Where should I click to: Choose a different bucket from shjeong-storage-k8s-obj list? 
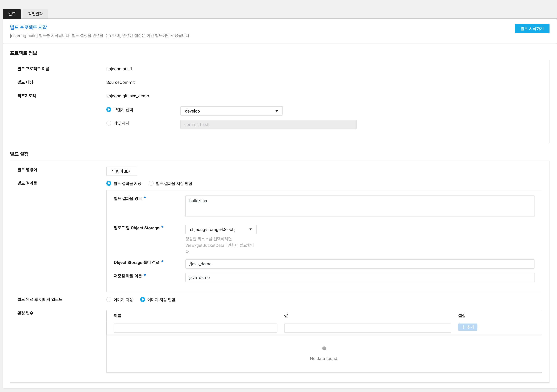(221, 229)
